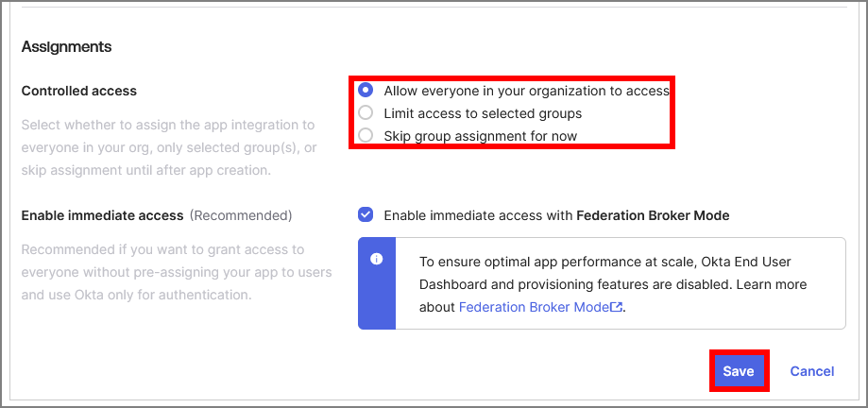Click the 'Assignments' section heading
The width and height of the screenshot is (868, 408).
(66, 46)
